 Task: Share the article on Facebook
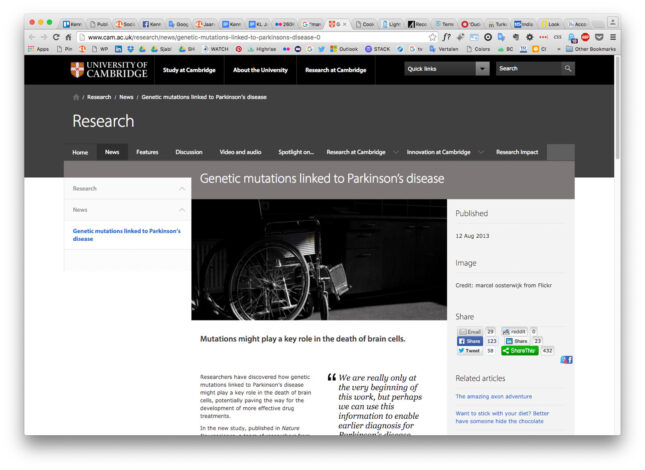(x=470, y=341)
